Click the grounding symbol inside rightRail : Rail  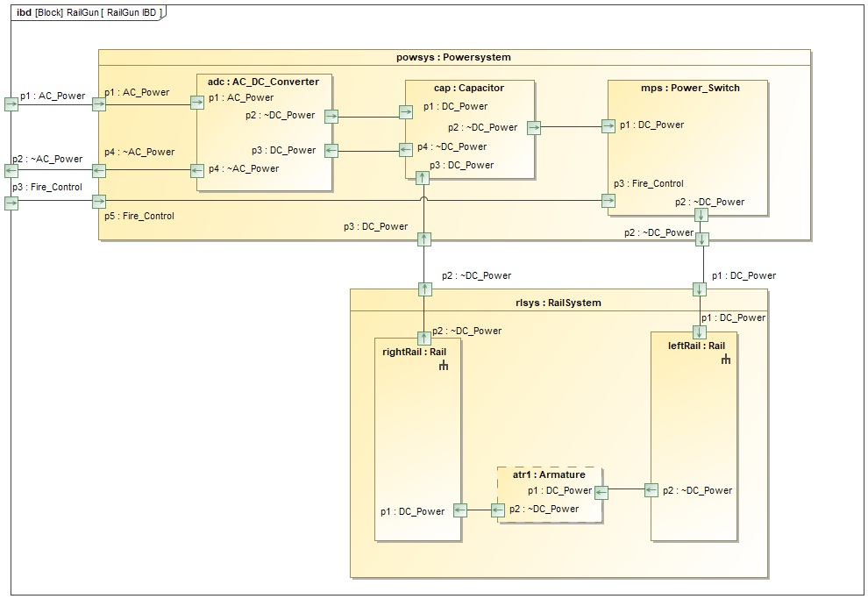pos(443,364)
